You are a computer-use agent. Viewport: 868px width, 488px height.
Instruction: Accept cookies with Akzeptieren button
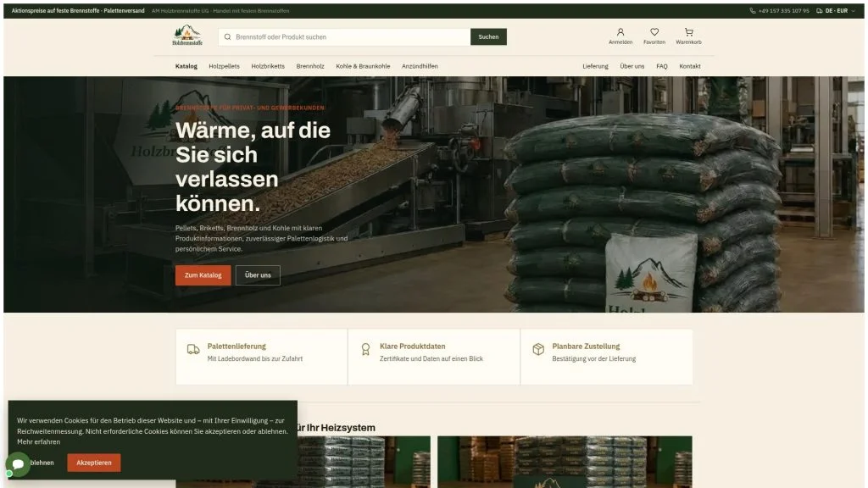pyautogui.click(x=93, y=463)
